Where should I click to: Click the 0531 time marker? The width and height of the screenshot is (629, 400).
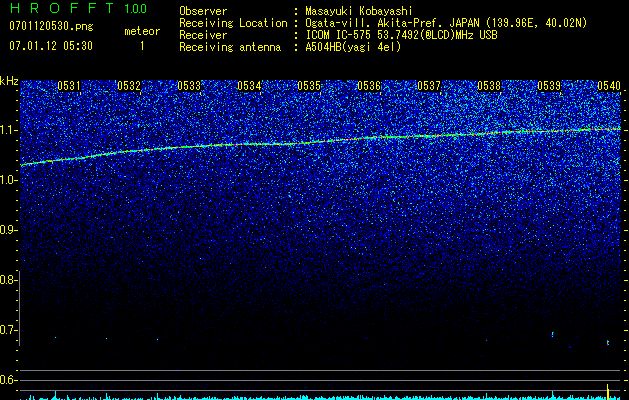(69, 85)
